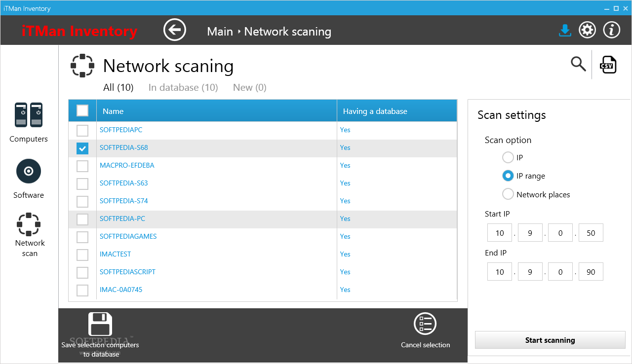Export the list to CSV
The width and height of the screenshot is (632, 364).
click(x=608, y=65)
